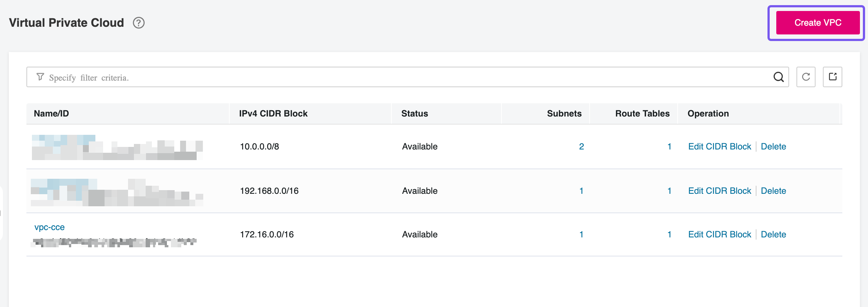Screen dimensions: 868x307
Task: Click the magnifier search icon
Action: [x=778, y=77]
